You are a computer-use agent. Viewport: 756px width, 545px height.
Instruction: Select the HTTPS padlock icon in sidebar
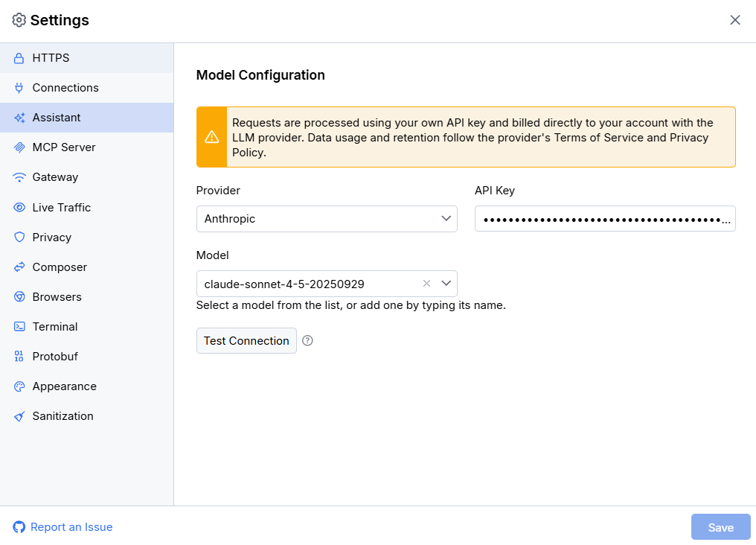[x=19, y=57]
